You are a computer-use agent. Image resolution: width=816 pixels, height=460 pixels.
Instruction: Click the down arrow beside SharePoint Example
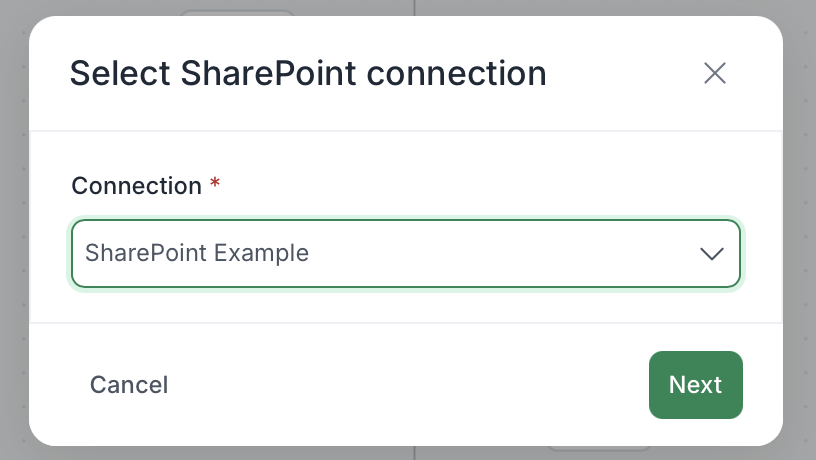(x=712, y=254)
